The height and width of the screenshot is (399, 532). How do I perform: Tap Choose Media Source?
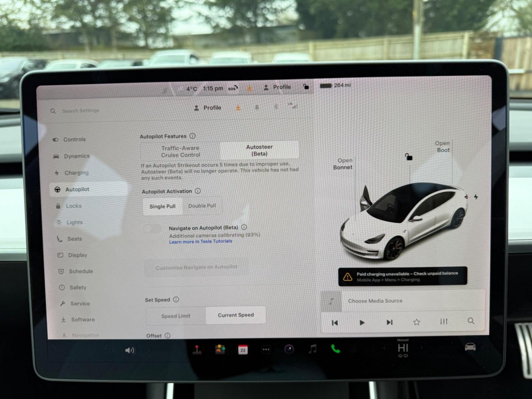(x=375, y=301)
